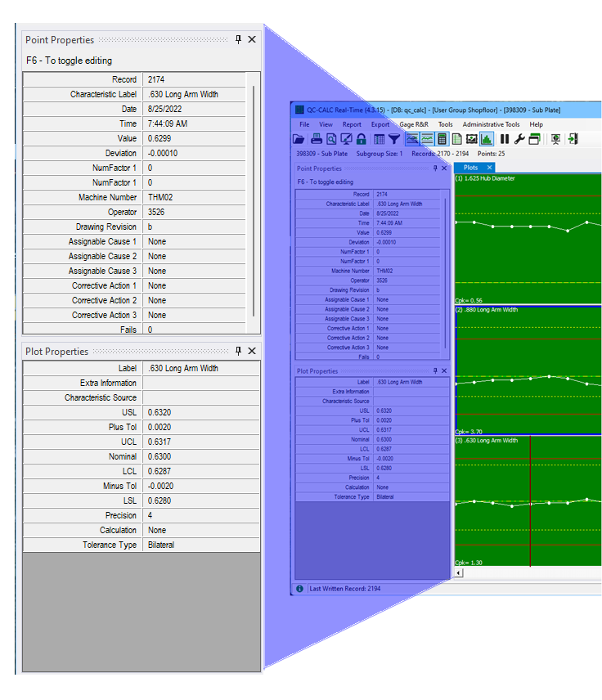Click the green lined report page icon
This screenshot has width=602, height=700.
click(456, 139)
